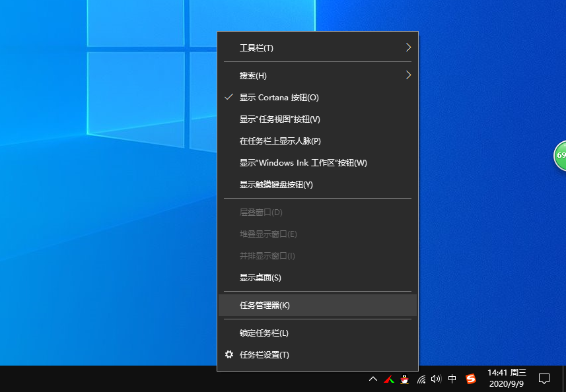The width and height of the screenshot is (566, 392).
Task: Uncheck 显示 Cortana 按钮(O)
Action: click(x=317, y=98)
